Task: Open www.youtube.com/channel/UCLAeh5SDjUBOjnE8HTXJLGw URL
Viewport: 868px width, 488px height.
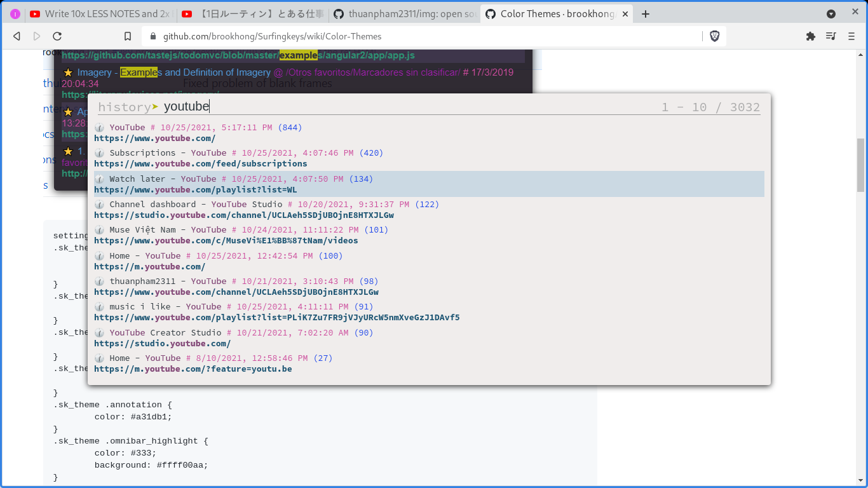Action: pos(236,292)
